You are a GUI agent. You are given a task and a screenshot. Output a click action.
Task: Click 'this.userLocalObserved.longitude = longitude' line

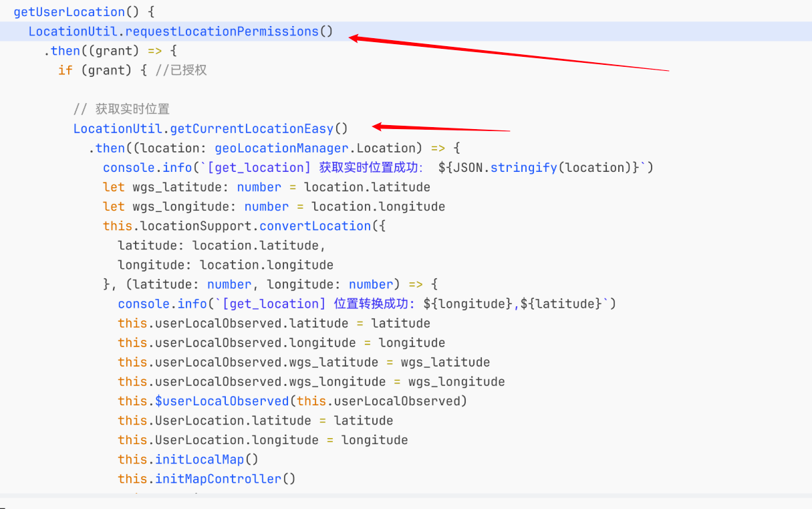point(281,342)
